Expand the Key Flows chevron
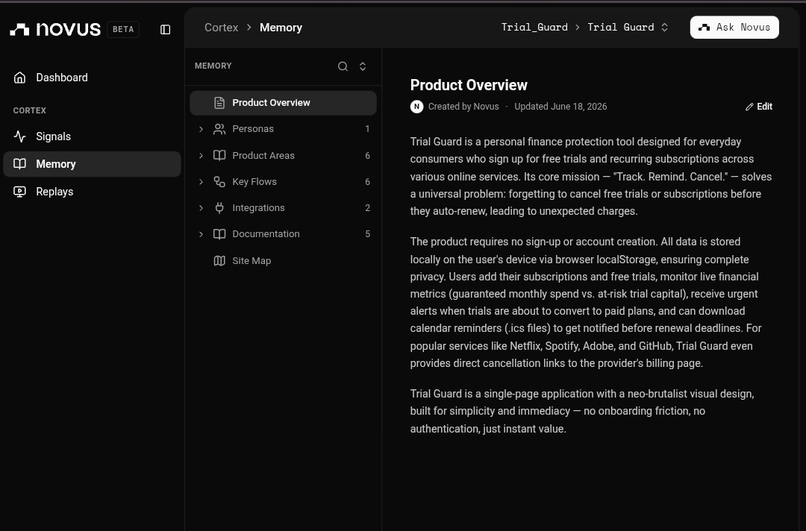The height and width of the screenshot is (531, 806). [201, 181]
